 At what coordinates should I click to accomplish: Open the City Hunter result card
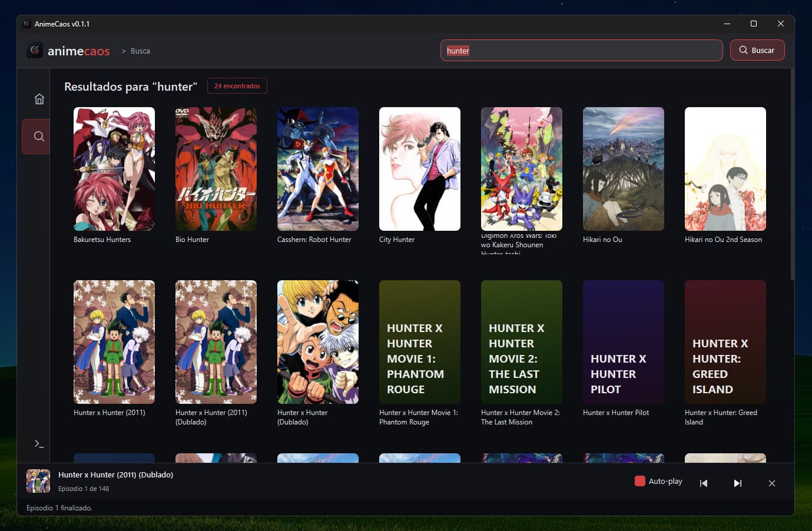click(x=419, y=168)
